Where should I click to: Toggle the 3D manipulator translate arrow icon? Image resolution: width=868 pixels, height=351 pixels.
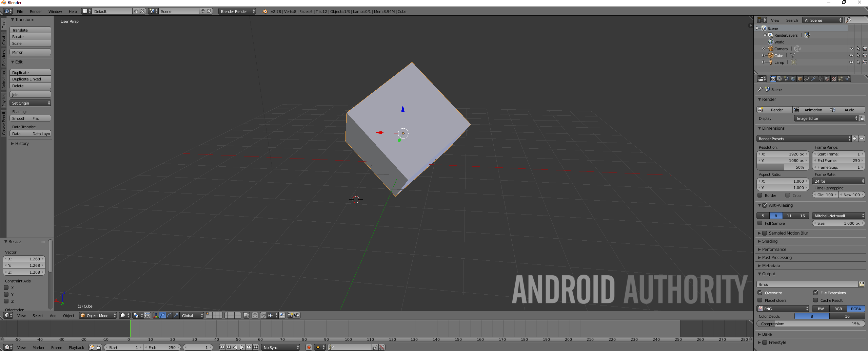(162, 315)
